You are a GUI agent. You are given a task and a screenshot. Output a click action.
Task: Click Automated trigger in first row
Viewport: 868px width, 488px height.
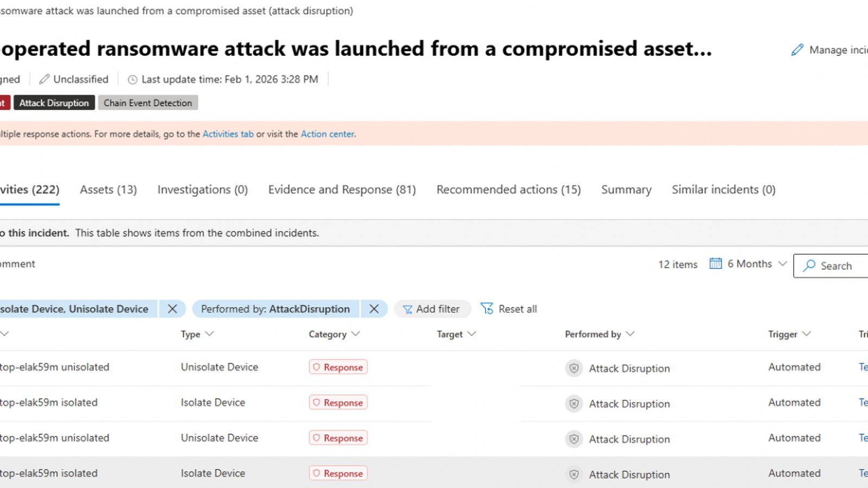(794, 367)
